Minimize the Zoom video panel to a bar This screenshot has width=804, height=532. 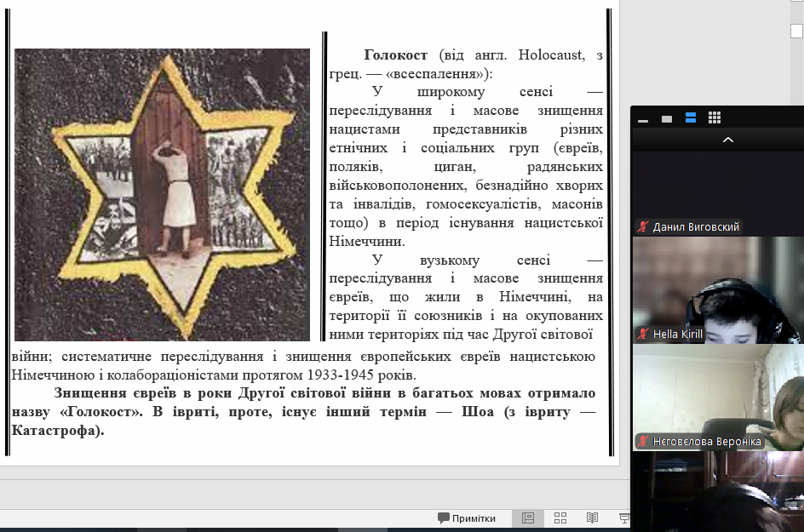point(643,121)
